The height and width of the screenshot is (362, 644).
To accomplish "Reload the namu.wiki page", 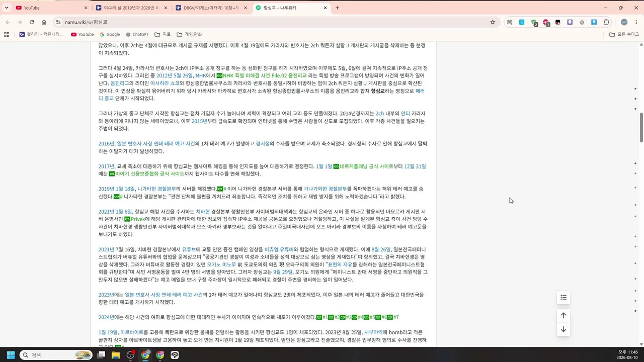I will click(32, 22).
